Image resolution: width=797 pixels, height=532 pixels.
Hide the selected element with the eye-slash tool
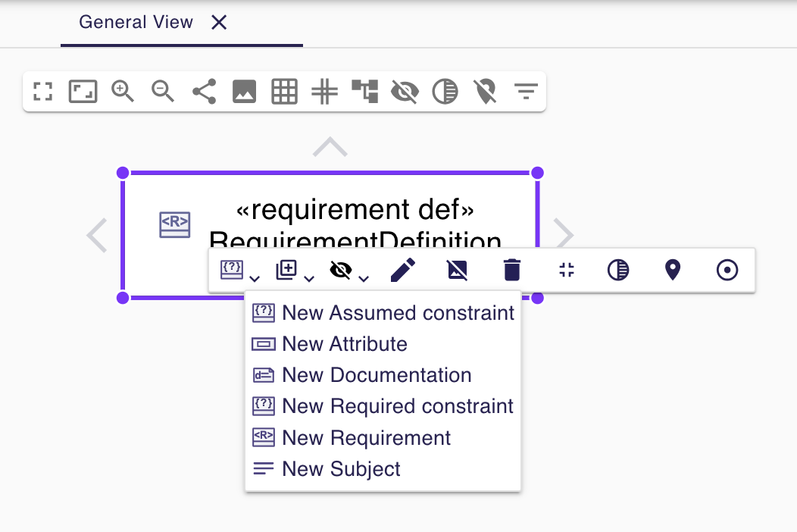tap(341, 270)
